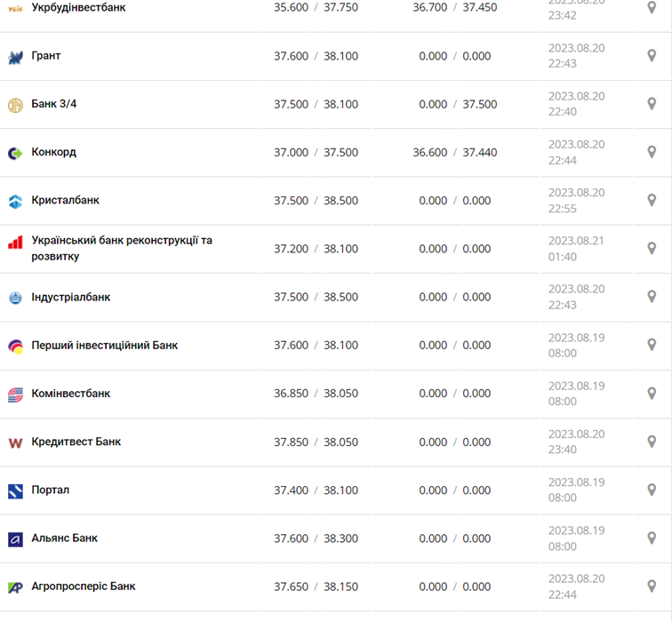The image size is (672, 622).
Task: Open Індустріалбанк location pin
Action: (652, 297)
